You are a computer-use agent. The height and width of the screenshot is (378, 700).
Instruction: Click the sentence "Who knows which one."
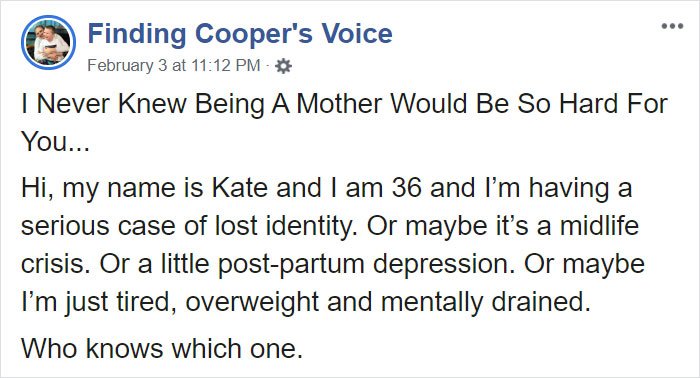point(162,349)
